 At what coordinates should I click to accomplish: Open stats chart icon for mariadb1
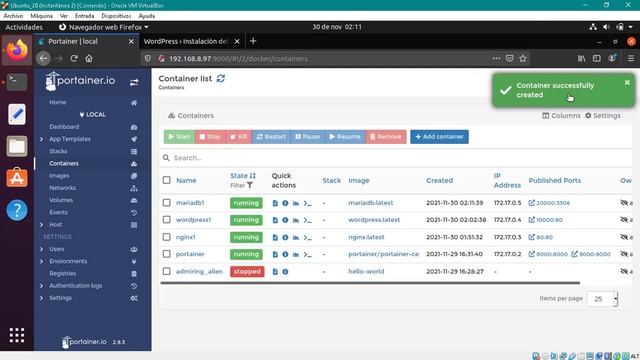pos(296,203)
